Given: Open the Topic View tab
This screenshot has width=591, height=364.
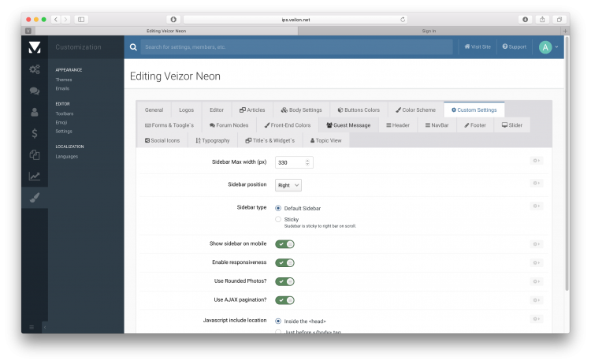Looking at the screenshot, I should 325,140.
